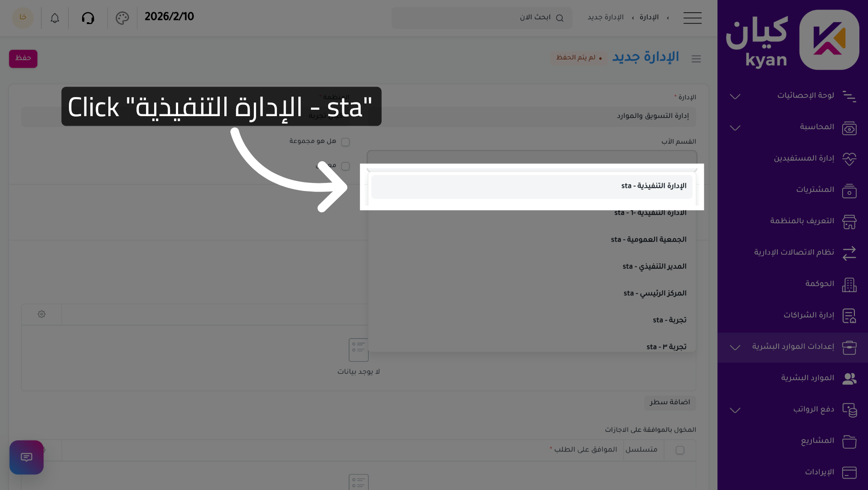Click the اضافة سطر button

(669, 402)
